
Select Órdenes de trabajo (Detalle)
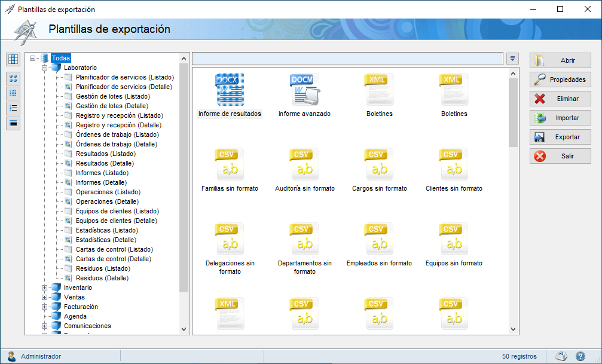pyautogui.click(x=117, y=145)
